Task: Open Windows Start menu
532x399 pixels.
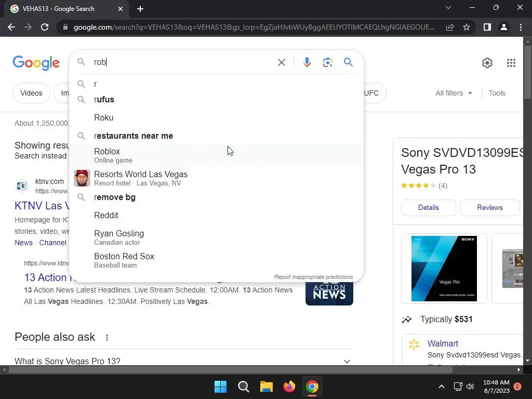Action: [x=220, y=387]
